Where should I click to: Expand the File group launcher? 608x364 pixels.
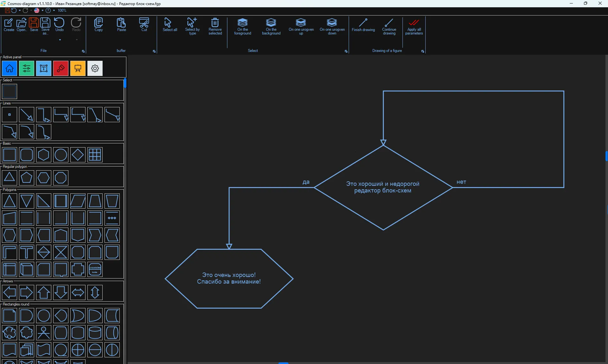pos(83,51)
